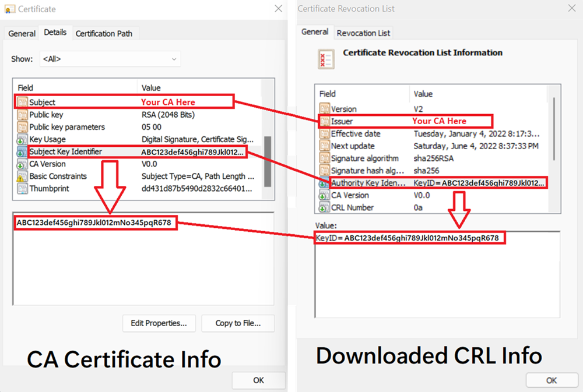Image resolution: width=583 pixels, height=392 pixels.
Task: Select the KeyID text in the Value box
Action: click(408, 238)
